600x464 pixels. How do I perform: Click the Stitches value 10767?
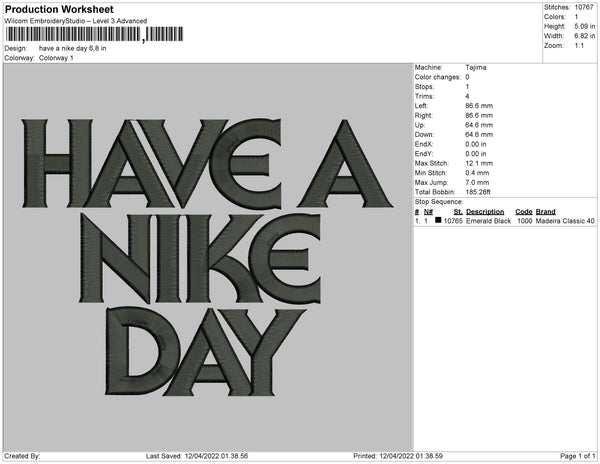coord(584,7)
